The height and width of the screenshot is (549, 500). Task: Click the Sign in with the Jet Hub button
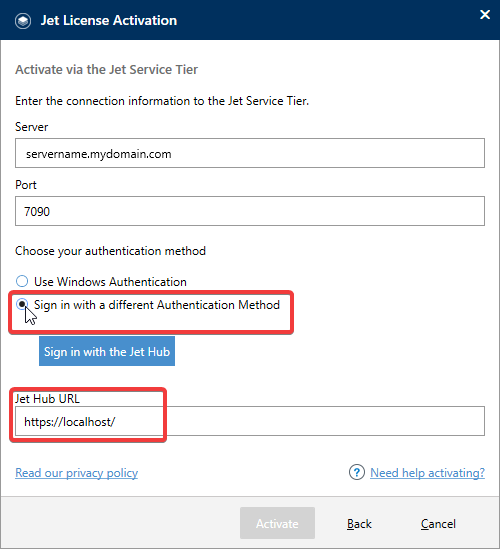point(107,351)
